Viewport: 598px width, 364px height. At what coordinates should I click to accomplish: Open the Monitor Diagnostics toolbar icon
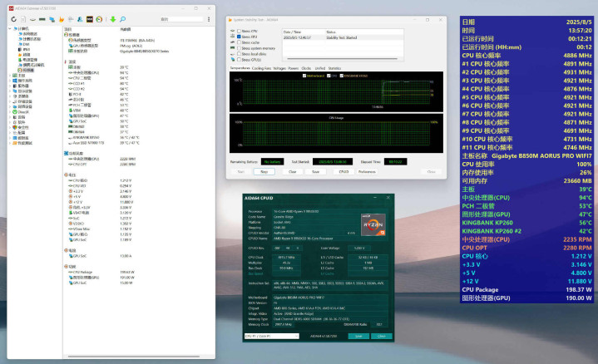71,19
